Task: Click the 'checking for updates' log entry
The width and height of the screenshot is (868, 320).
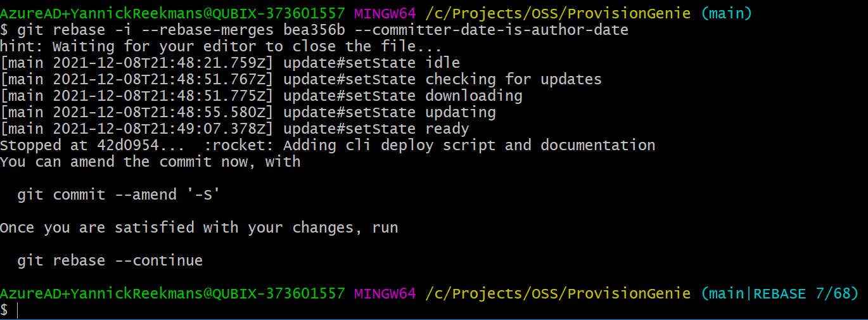Action: [x=513, y=79]
